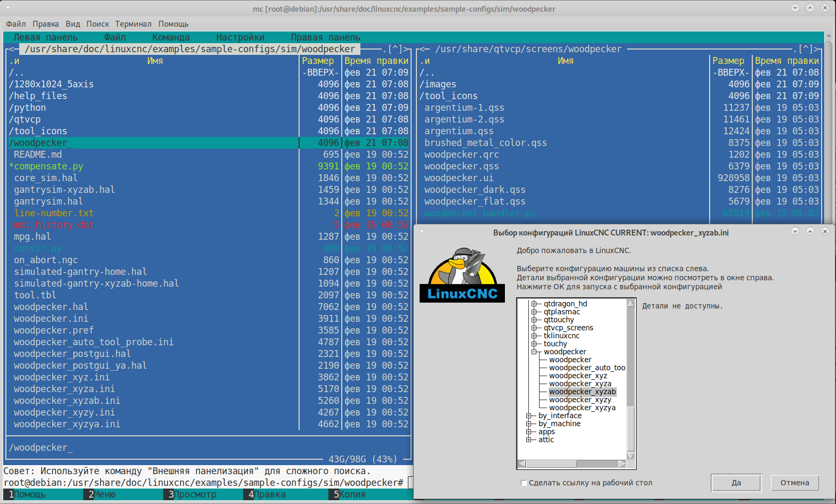Expand the touchy tree node
This screenshot has width=836, height=504.
534,344
